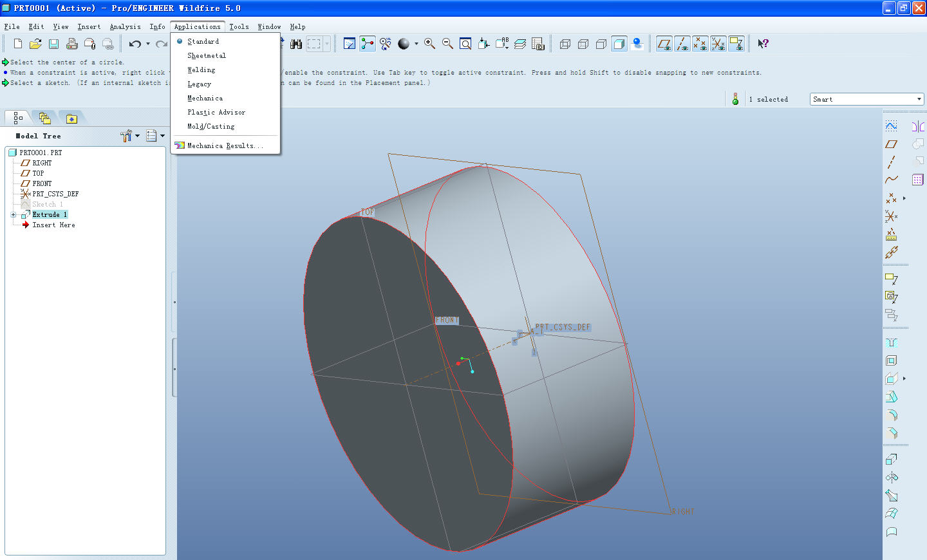Open the Find binoculars tool
The width and height of the screenshot is (927, 560).
[x=296, y=44]
